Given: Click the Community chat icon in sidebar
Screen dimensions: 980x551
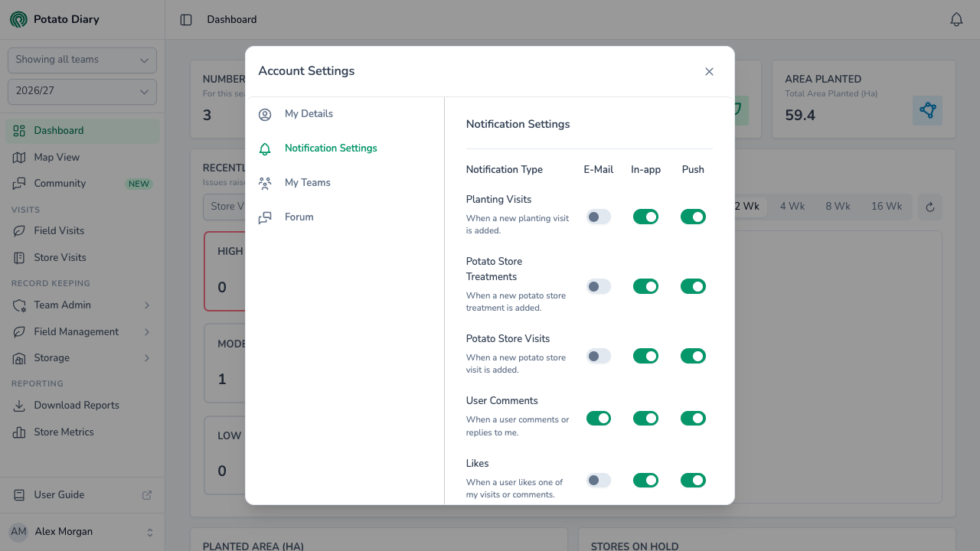Looking at the screenshot, I should [x=19, y=184].
